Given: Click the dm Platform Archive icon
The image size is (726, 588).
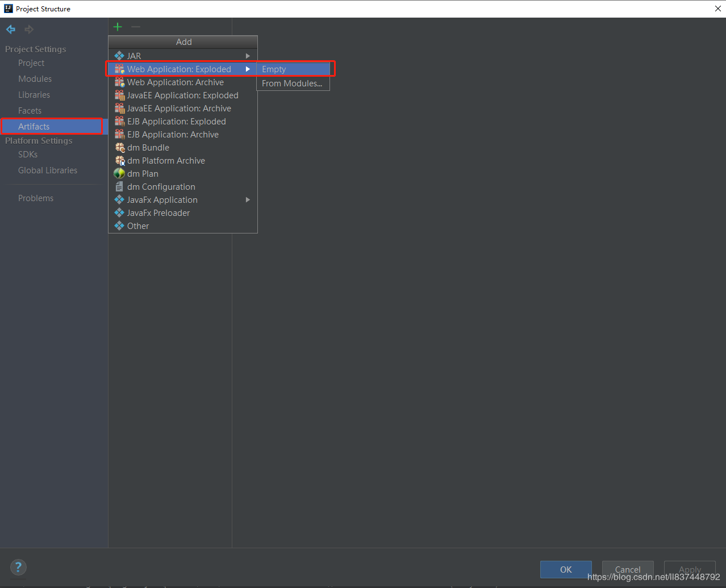Looking at the screenshot, I should 119,160.
